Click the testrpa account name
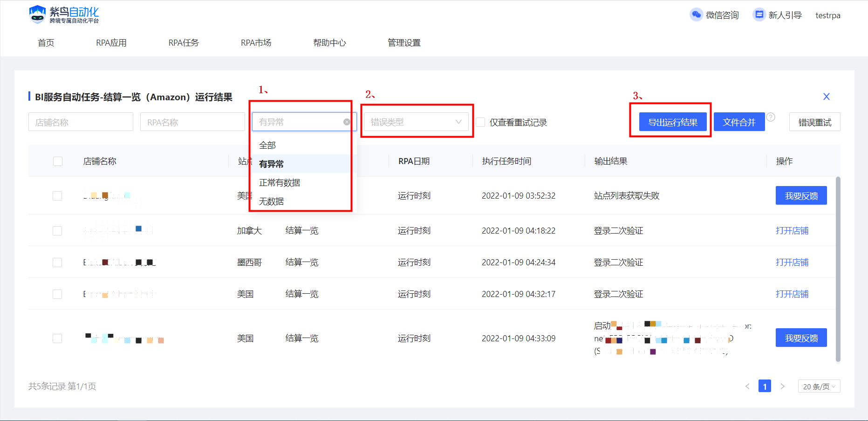The width and height of the screenshot is (868, 421). tap(828, 15)
